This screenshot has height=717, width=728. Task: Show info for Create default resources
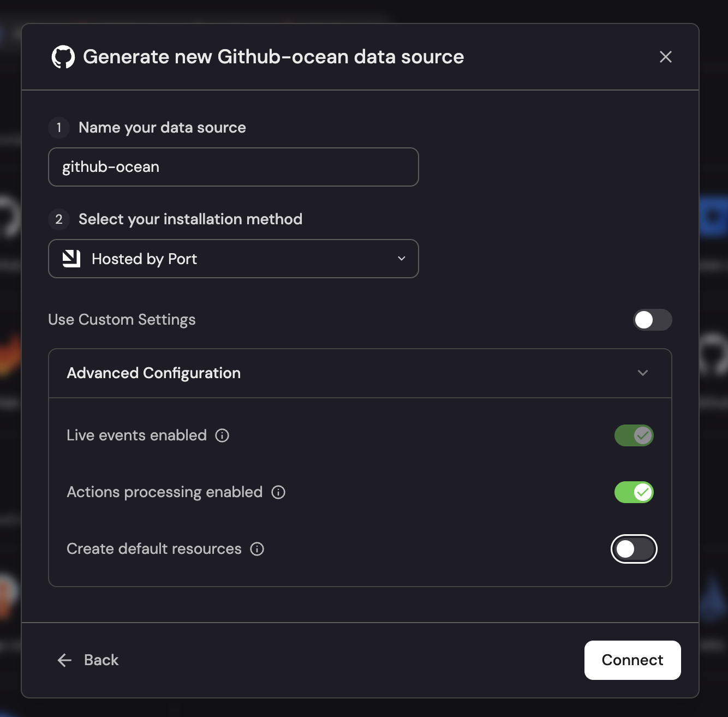coord(257,549)
